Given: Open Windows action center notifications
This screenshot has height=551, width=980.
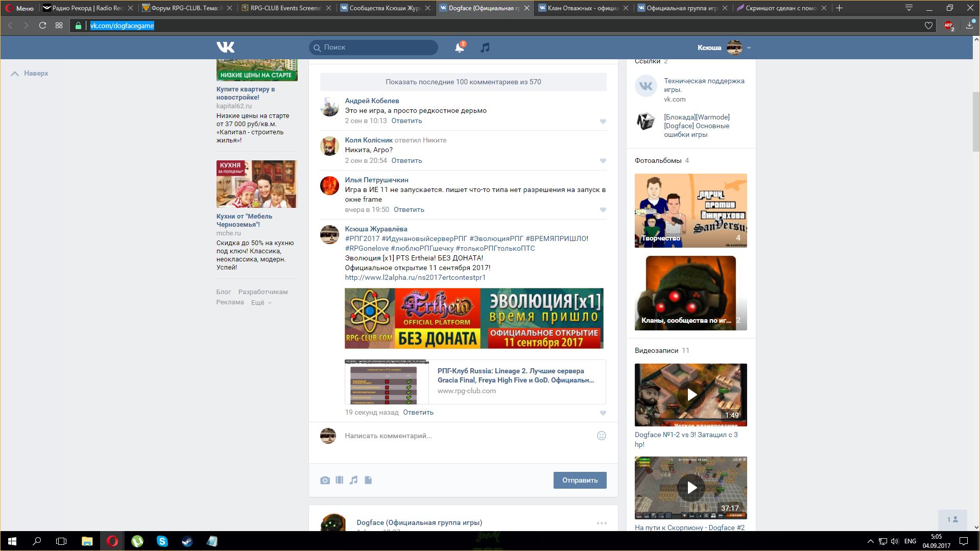Looking at the screenshot, I should 964,541.
